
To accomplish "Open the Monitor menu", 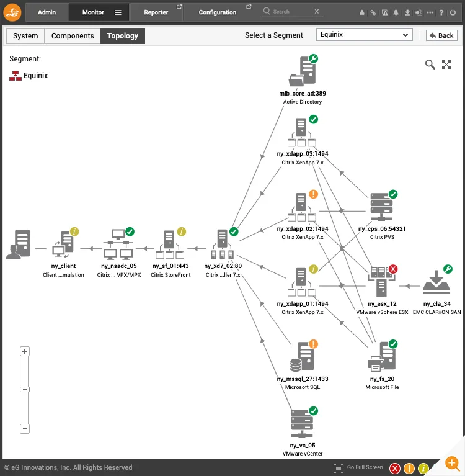I will (93, 12).
